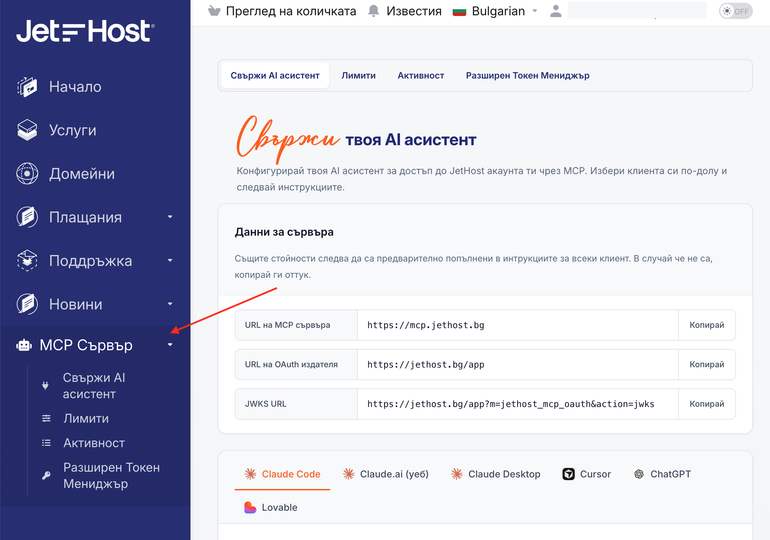Click the Домейни globe icon

coord(27,174)
